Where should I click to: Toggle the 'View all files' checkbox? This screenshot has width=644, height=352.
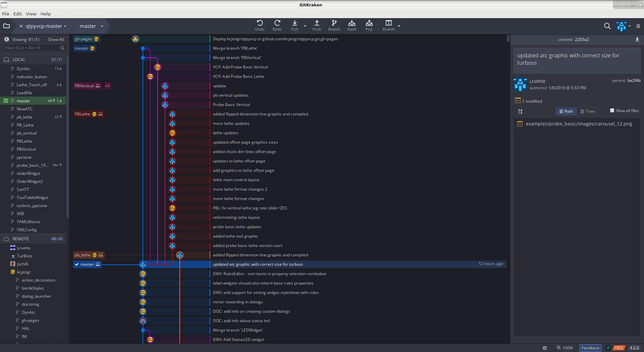pos(612,110)
